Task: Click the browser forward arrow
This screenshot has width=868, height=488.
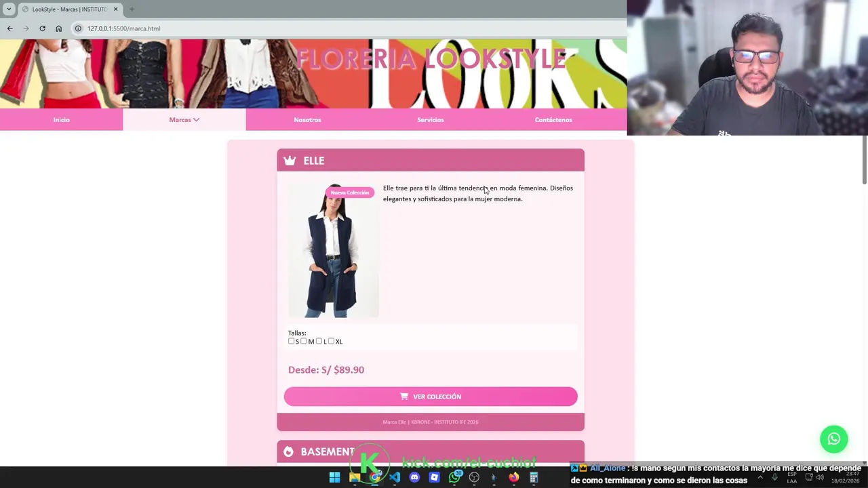Action: click(26, 28)
